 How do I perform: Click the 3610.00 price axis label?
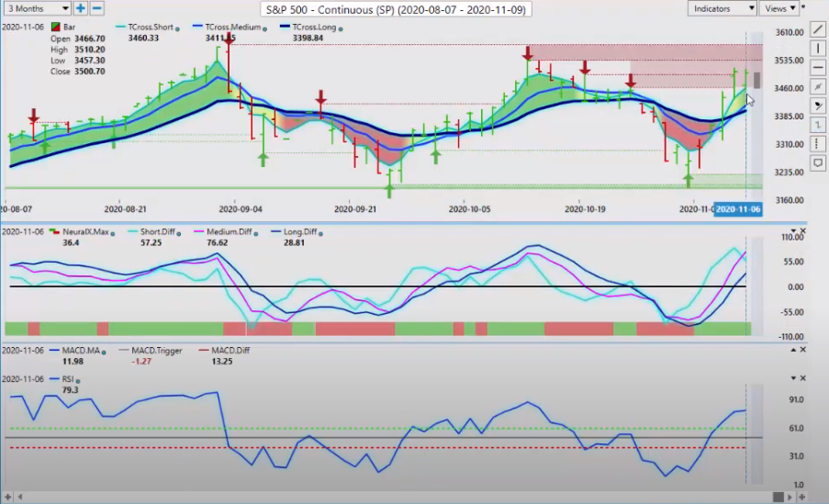tap(790, 32)
